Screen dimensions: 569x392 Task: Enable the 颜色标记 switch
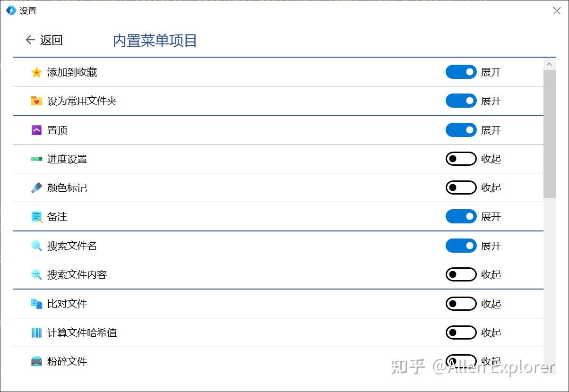coord(461,187)
